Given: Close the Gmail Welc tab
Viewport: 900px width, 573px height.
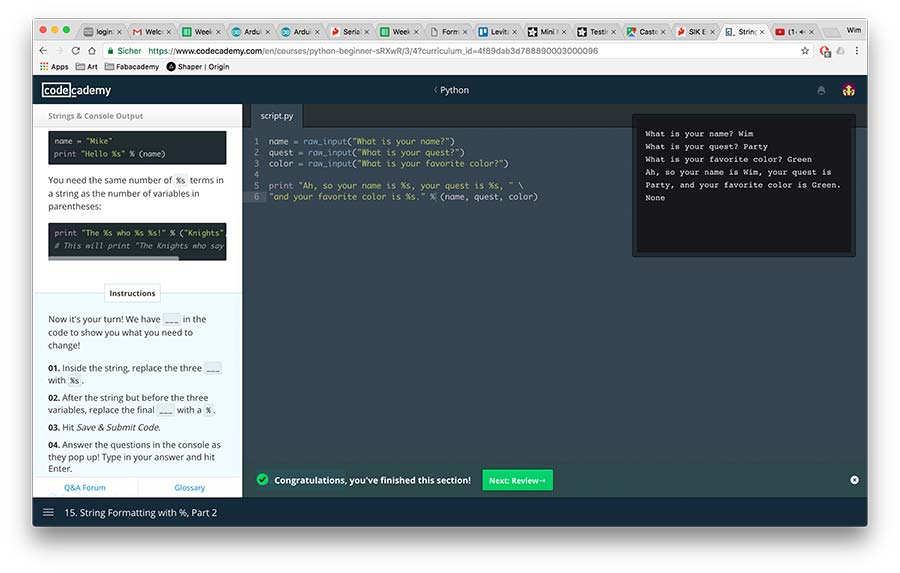Looking at the screenshot, I should [169, 32].
